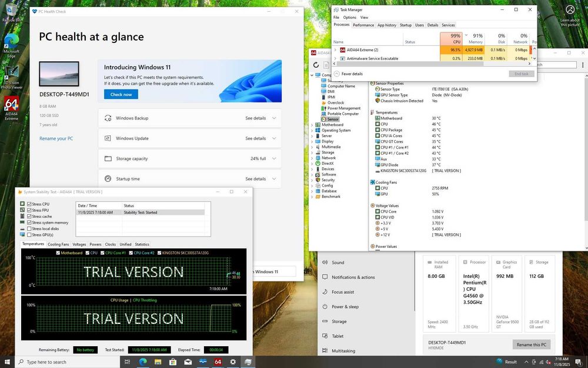Click the Rename this PC button in Settings

[x=531, y=344]
